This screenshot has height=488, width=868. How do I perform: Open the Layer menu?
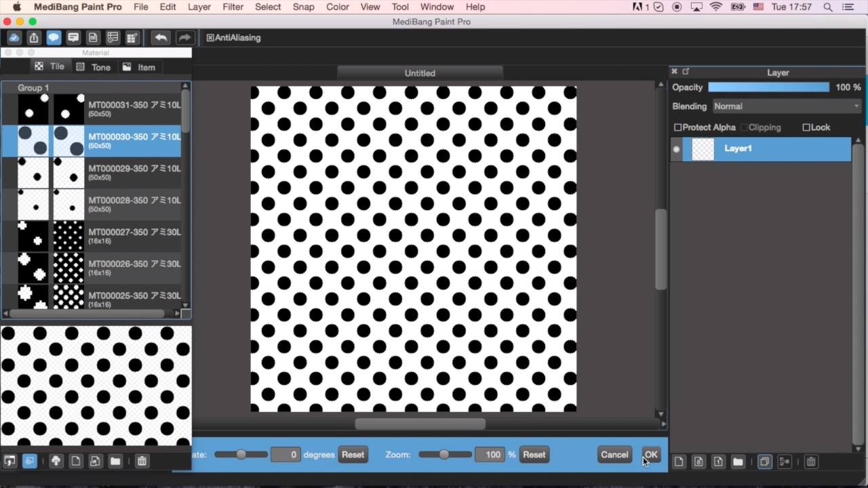199,7
